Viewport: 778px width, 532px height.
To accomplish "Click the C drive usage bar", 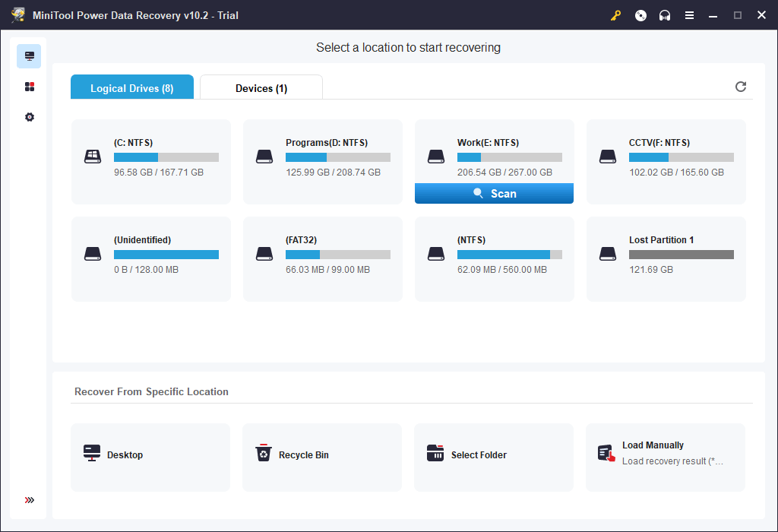I will click(166, 157).
